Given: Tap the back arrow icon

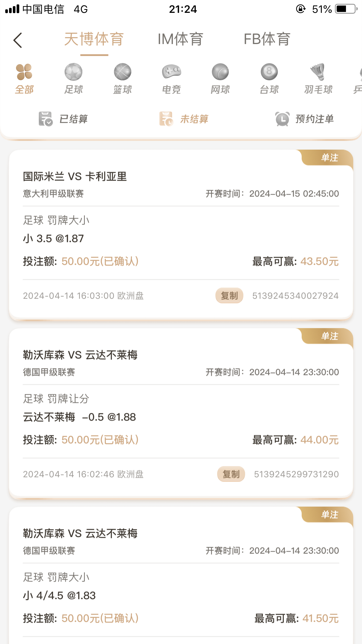Looking at the screenshot, I should click(x=18, y=40).
